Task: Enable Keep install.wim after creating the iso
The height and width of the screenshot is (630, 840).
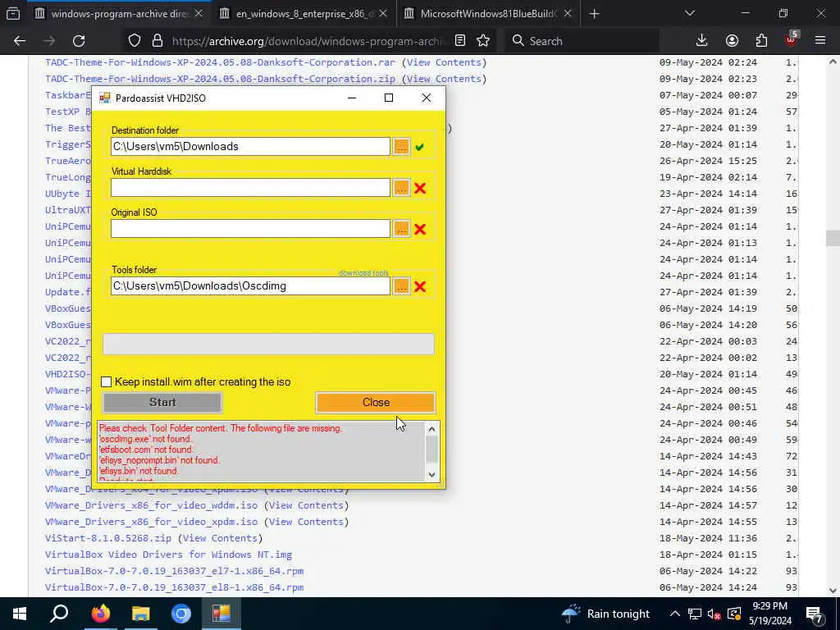Action: (106, 382)
